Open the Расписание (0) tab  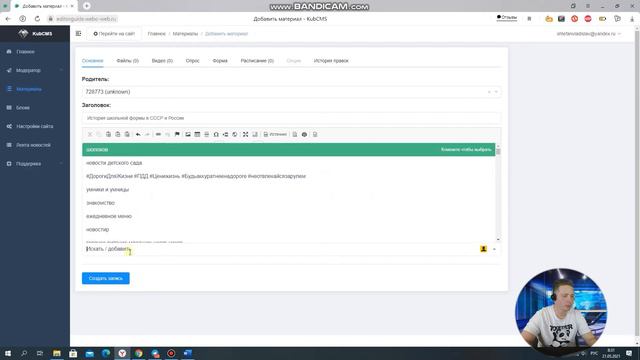click(257, 60)
